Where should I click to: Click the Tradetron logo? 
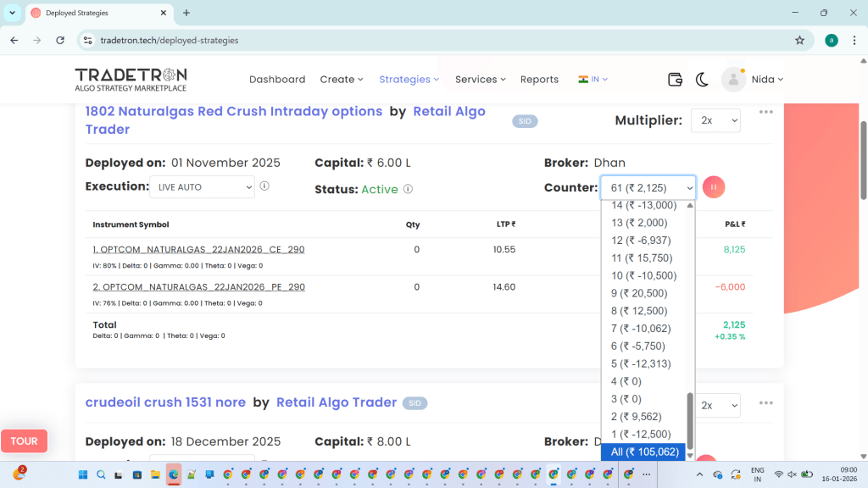click(x=131, y=79)
